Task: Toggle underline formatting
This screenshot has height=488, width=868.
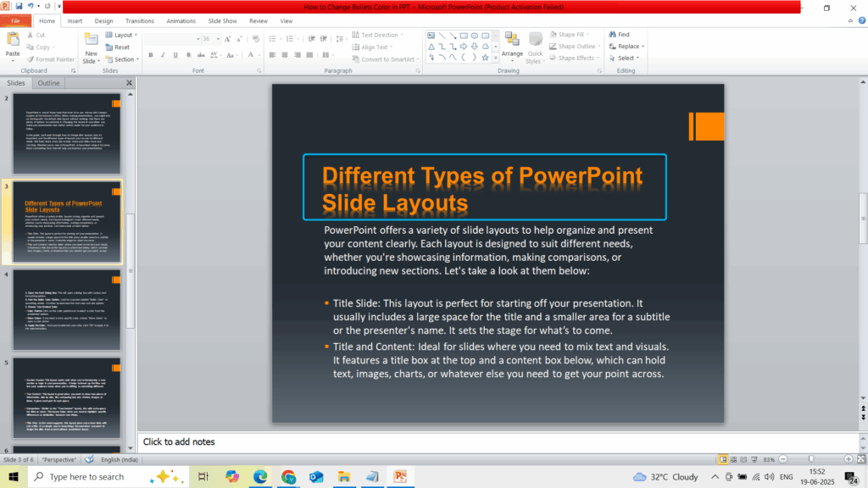Action: pos(175,54)
